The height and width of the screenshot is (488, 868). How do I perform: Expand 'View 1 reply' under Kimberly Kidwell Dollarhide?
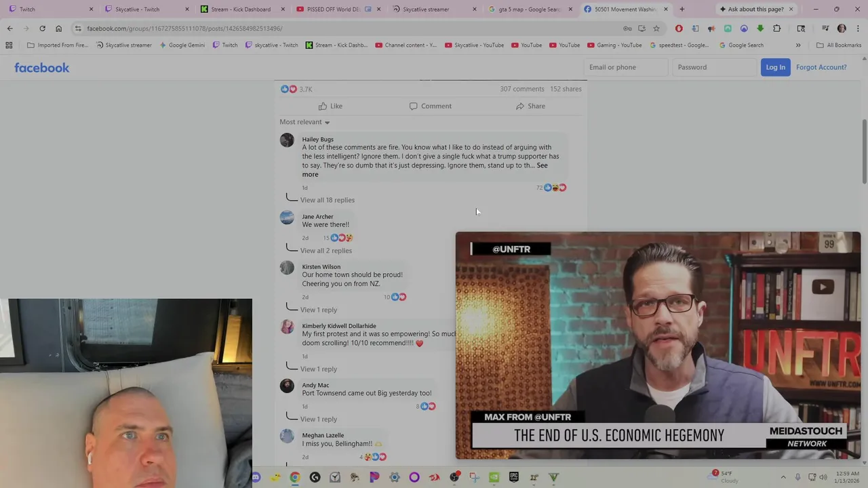[319, 369]
